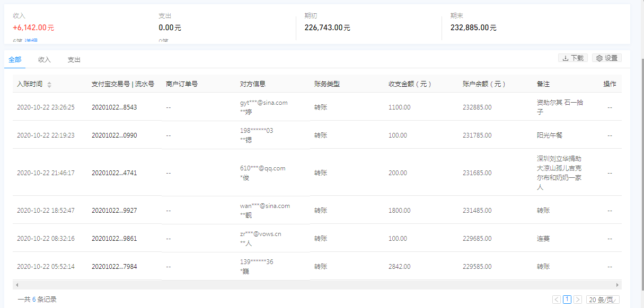The height and width of the screenshot is (308, 644).
Task: Click the scrollbar right arrow
Action: (617, 285)
